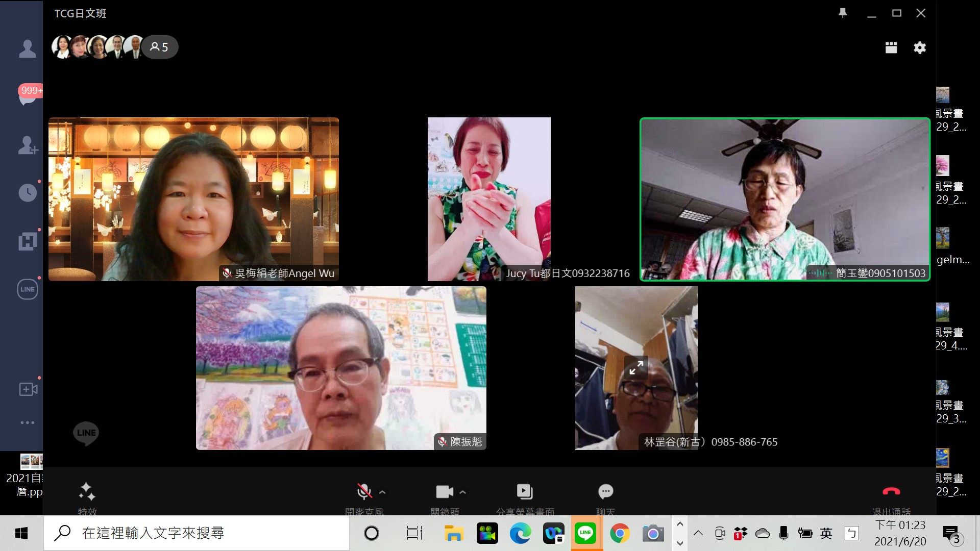
Task: Open the LINE friends list icon
Action: (27, 49)
